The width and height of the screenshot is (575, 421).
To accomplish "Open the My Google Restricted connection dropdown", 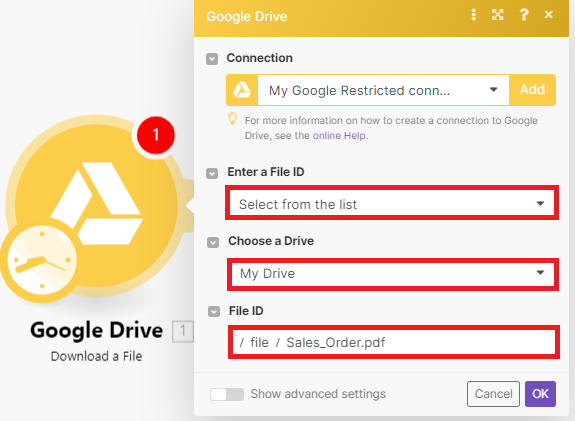I will [x=383, y=90].
